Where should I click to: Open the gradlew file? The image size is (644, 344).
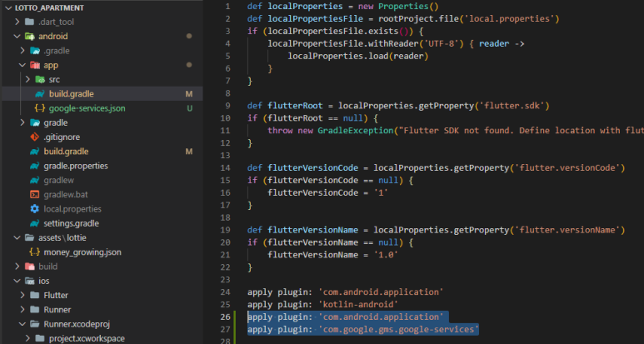coord(58,180)
